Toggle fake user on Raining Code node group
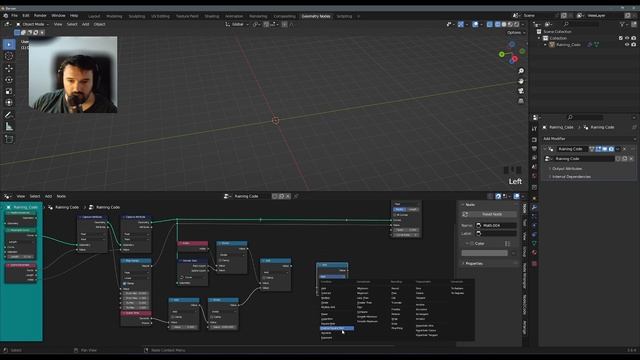Screen dimensions: 640x360 tap(275, 196)
